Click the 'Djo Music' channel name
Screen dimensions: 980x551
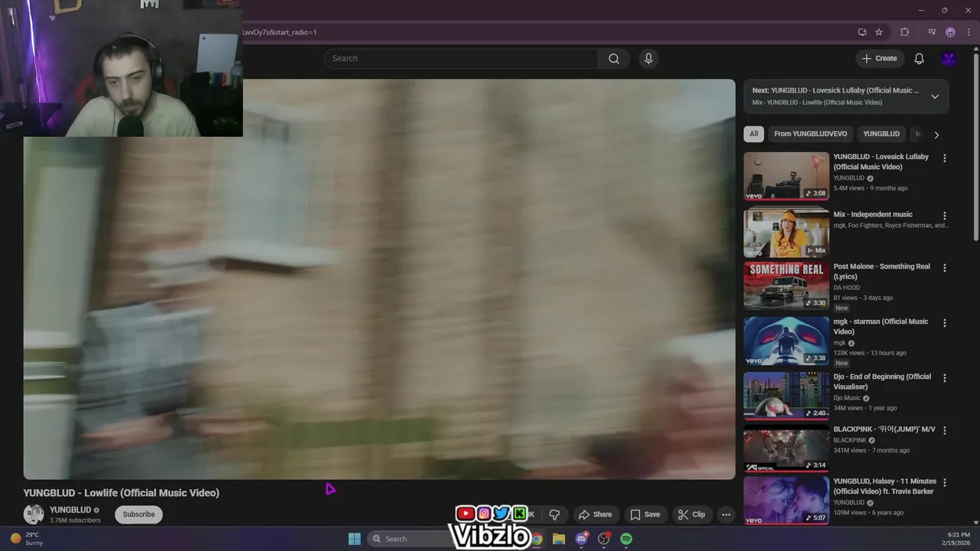pos(847,398)
